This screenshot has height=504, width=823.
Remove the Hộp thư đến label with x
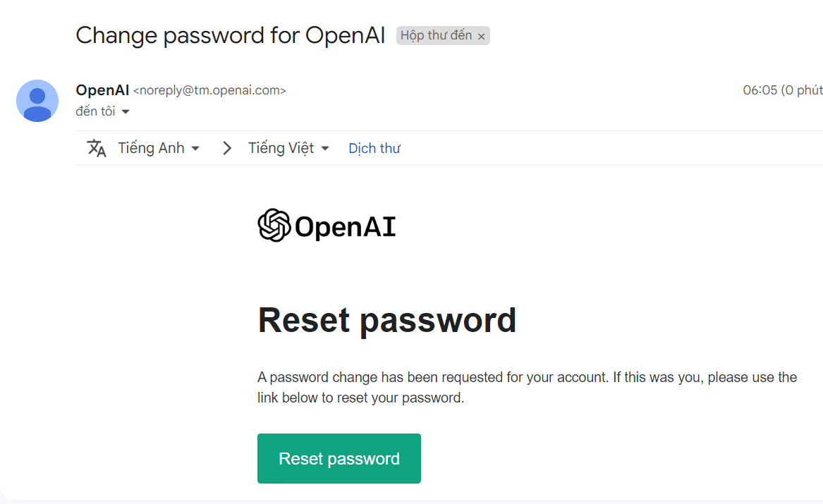click(x=482, y=37)
